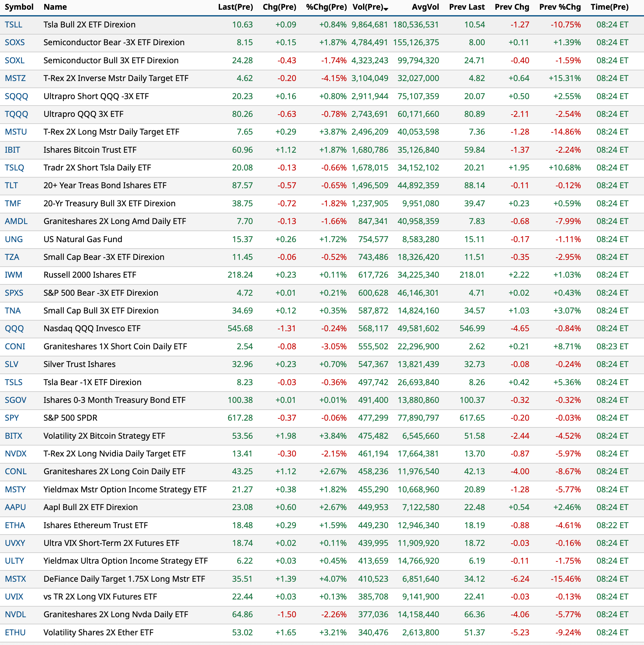Open the TSLL symbol link
The height and width of the screenshot is (645, 644).
click(x=13, y=25)
